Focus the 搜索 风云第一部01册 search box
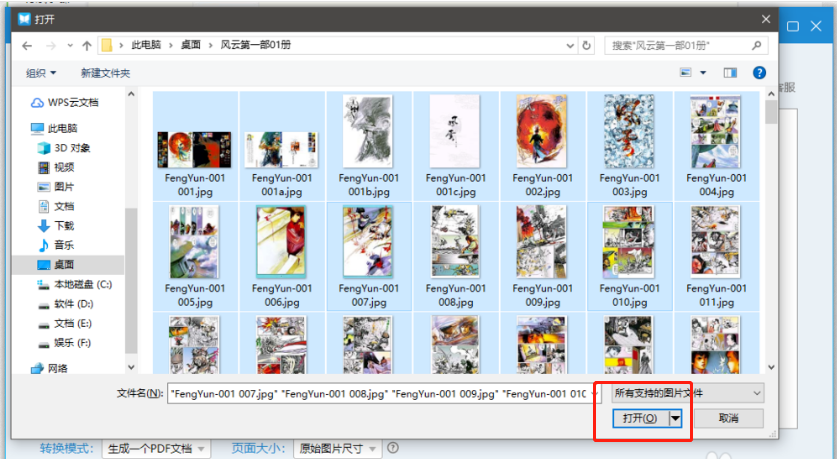 [686, 45]
